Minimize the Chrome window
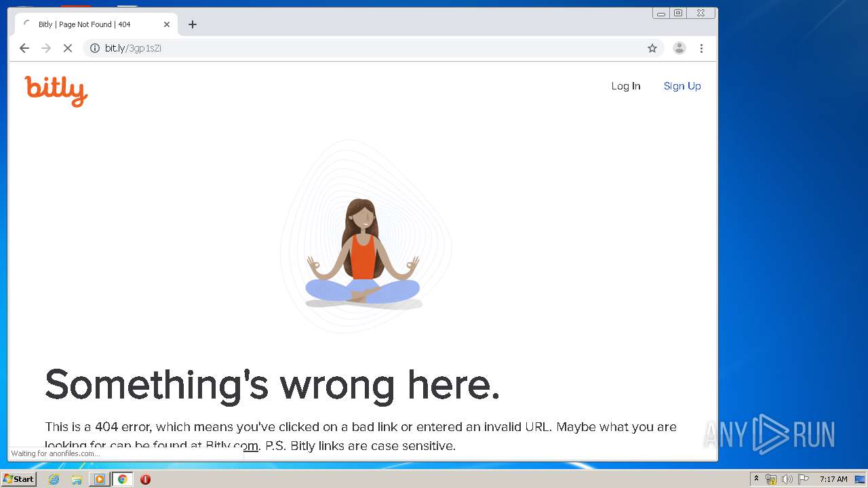The width and height of the screenshot is (868, 488). coord(661,13)
